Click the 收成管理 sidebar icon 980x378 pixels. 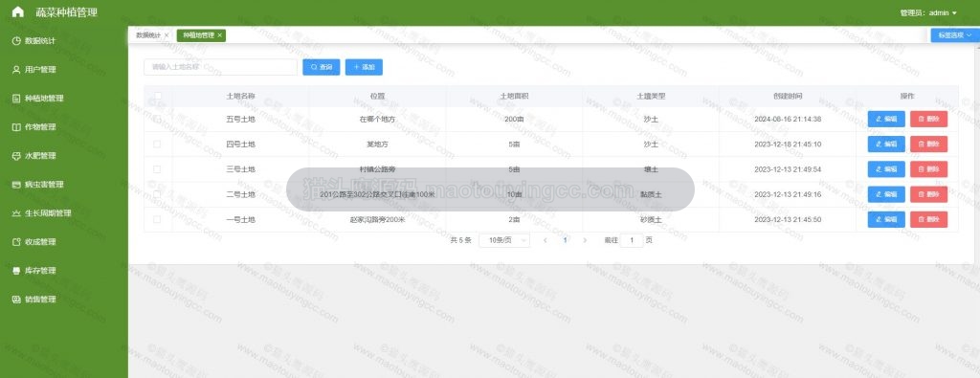tap(17, 242)
